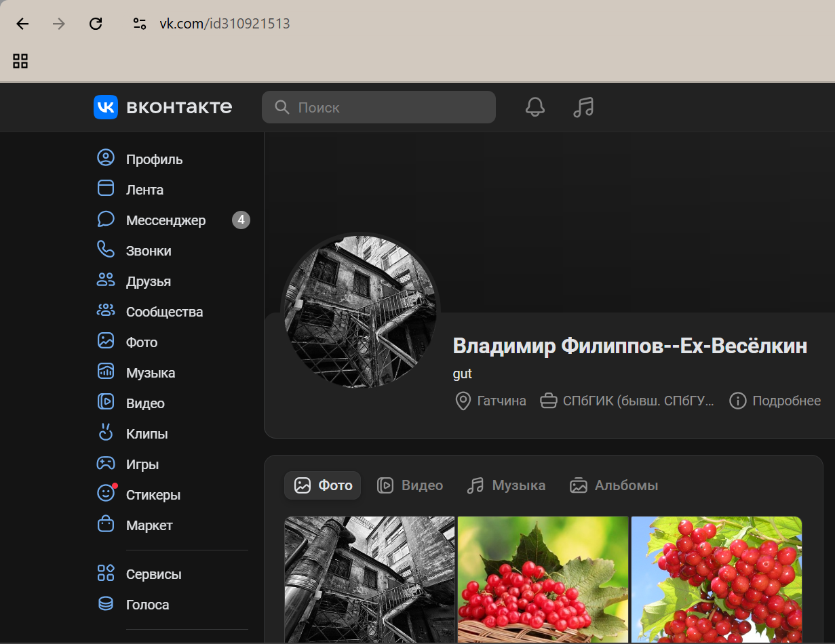Click the VK logo icon

(x=106, y=107)
